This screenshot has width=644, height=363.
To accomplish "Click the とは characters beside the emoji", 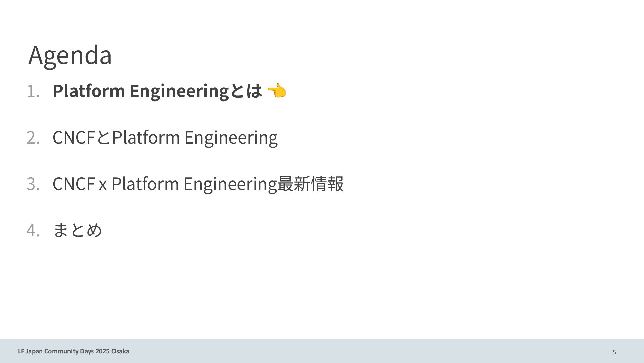I will [246, 91].
